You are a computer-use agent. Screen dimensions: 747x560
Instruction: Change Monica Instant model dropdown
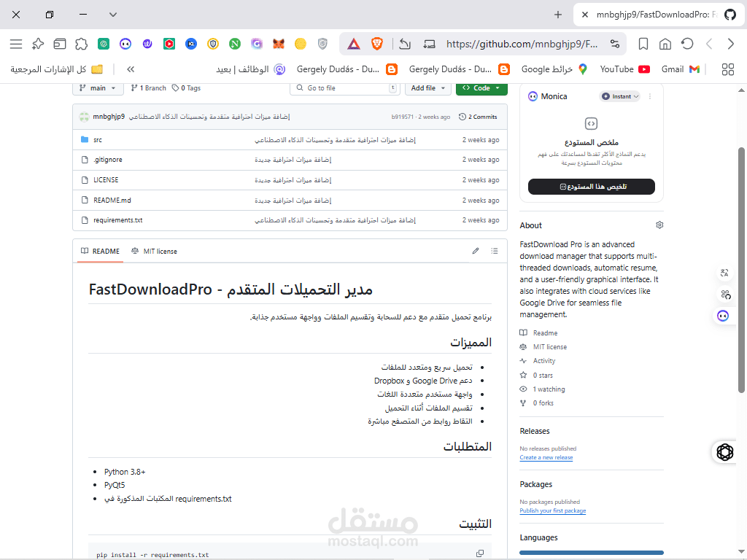[619, 96]
